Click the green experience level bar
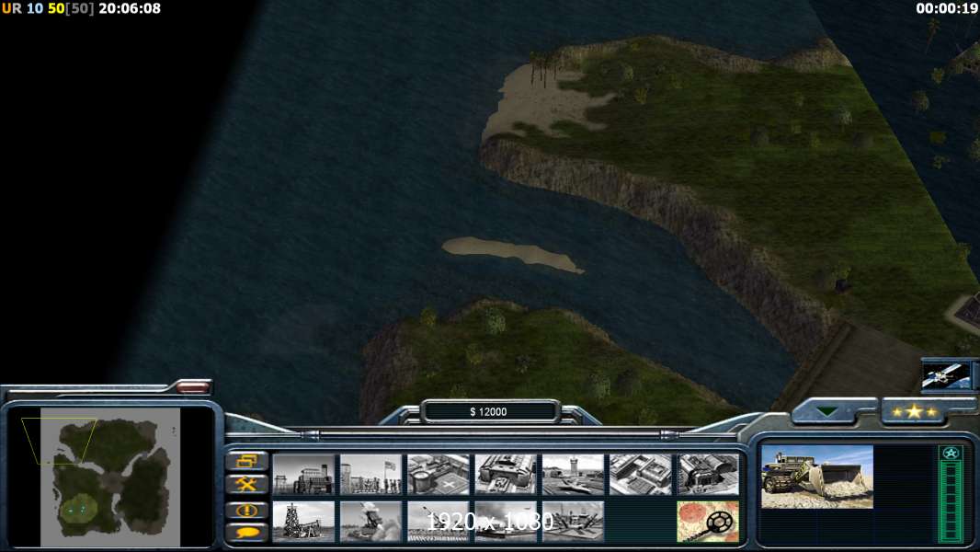 coord(951,502)
